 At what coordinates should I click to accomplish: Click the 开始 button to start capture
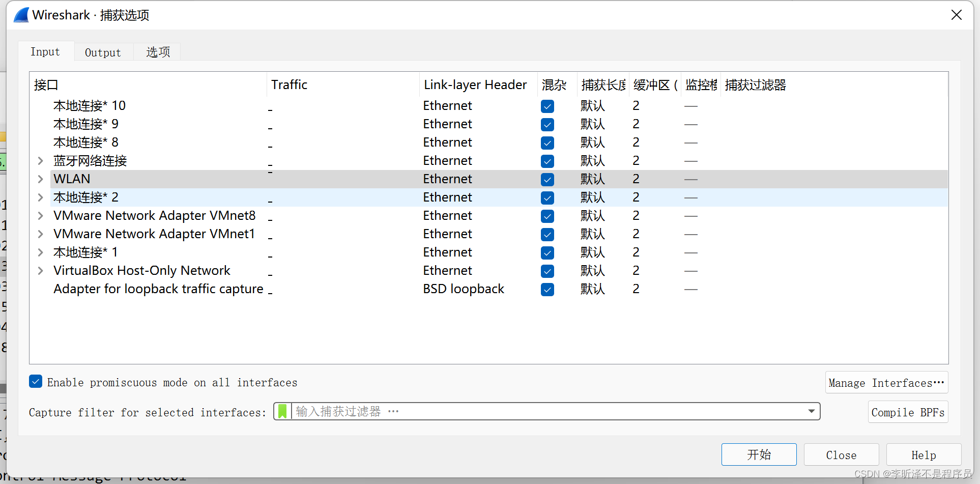[759, 454]
